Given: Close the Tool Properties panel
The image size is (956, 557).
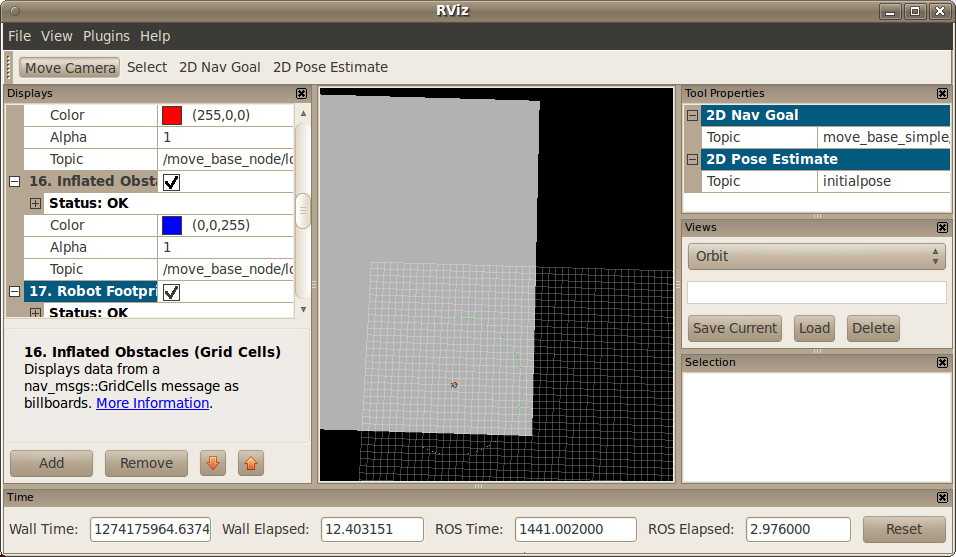Looking at the screenshot, I should [942, 93].
